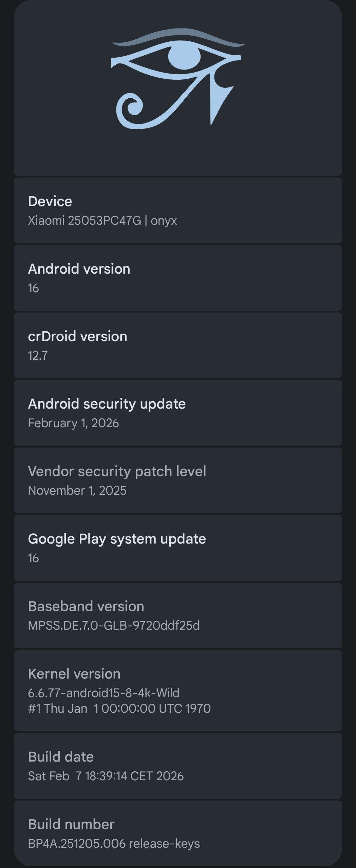
Task: Click the '#1 Thu Jan 1 00:00:00 UTC 1970' line
Action: pos(119,709)
